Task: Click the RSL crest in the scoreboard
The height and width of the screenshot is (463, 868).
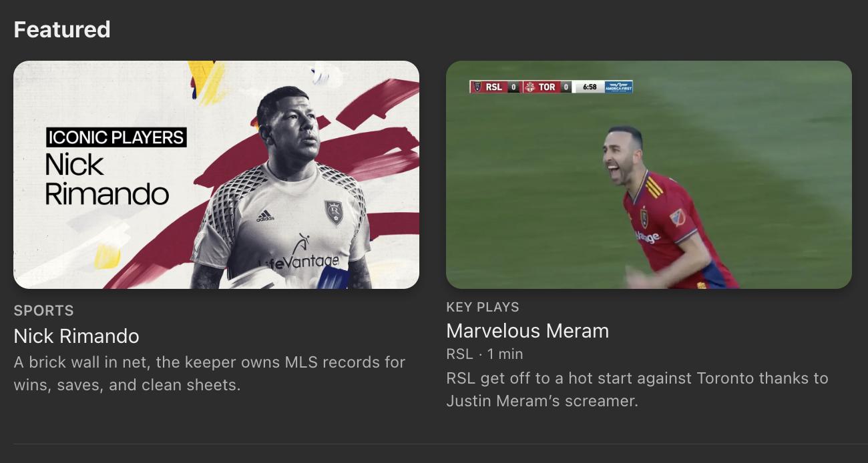Action: click(x=477, y=87)
